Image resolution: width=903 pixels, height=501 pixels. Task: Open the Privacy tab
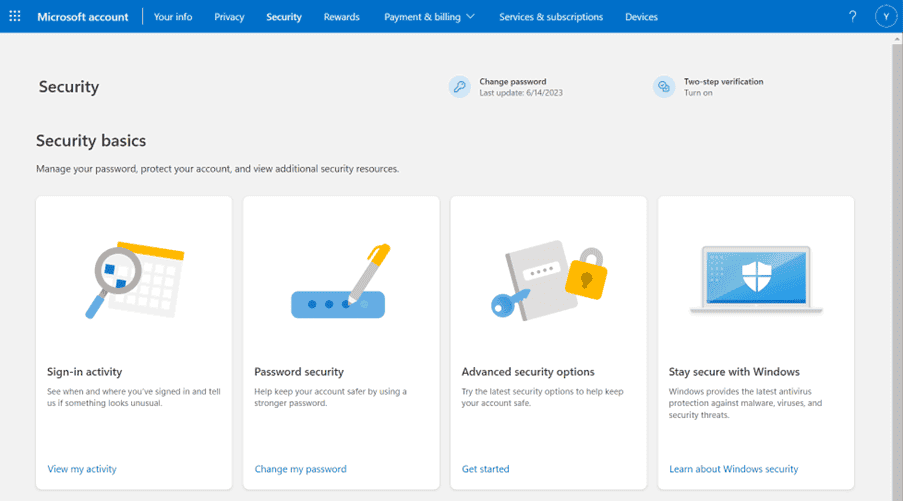click(229, 17)
